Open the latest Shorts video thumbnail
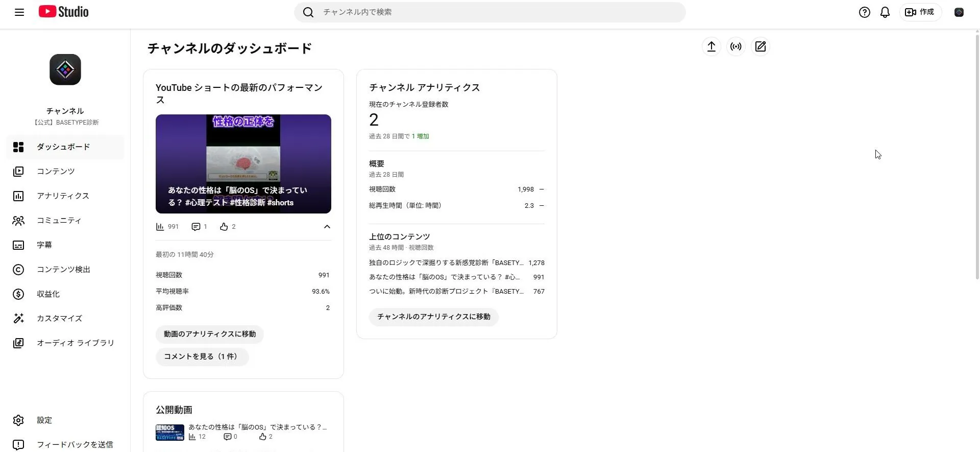Viewport: 980px width, 452px height. coord(243,163)
